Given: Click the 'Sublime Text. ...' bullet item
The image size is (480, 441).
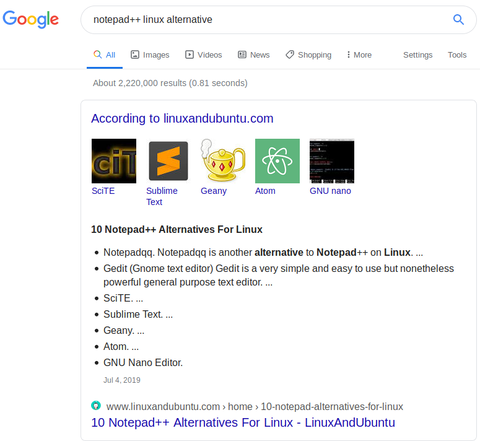Looking at the screenshot, I should click(x=138, y=314).
